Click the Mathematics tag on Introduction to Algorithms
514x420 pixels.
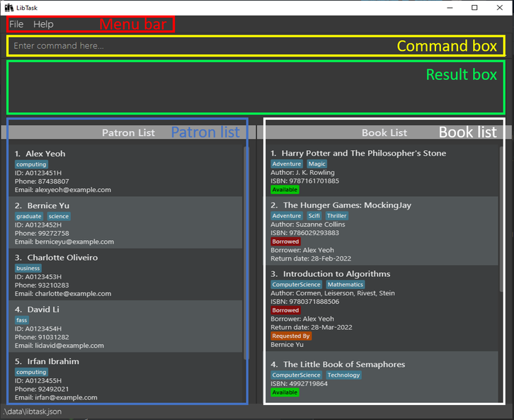coord(345,285)
